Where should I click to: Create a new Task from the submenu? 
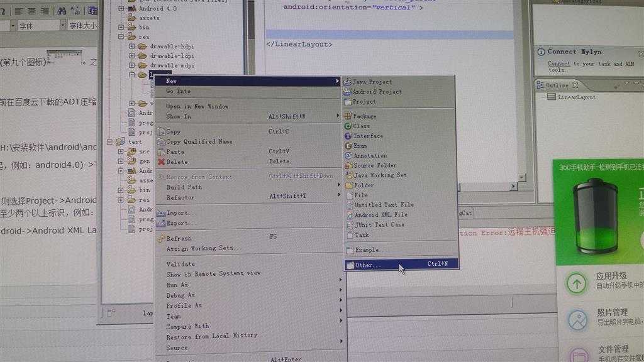tap(399, 235)
